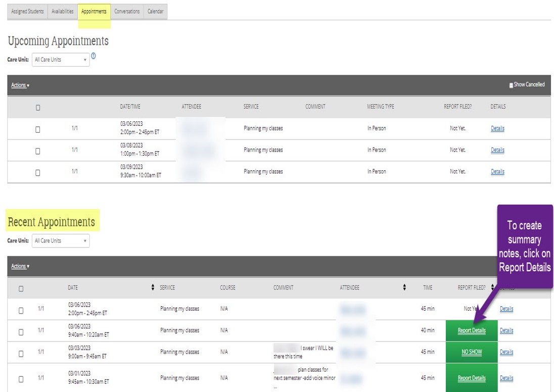Click the green NO SHOW button

471,353
